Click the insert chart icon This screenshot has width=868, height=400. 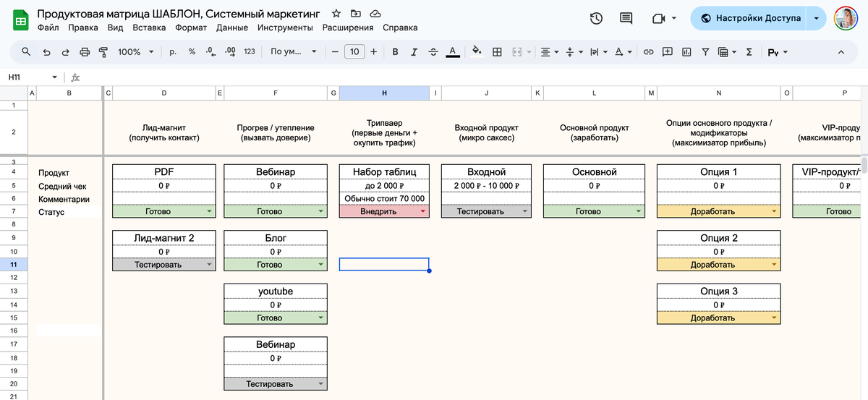[686, 52]
